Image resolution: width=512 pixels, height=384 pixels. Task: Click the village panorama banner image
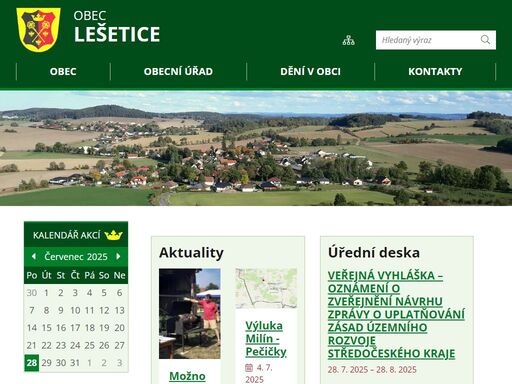click(256, 148)
